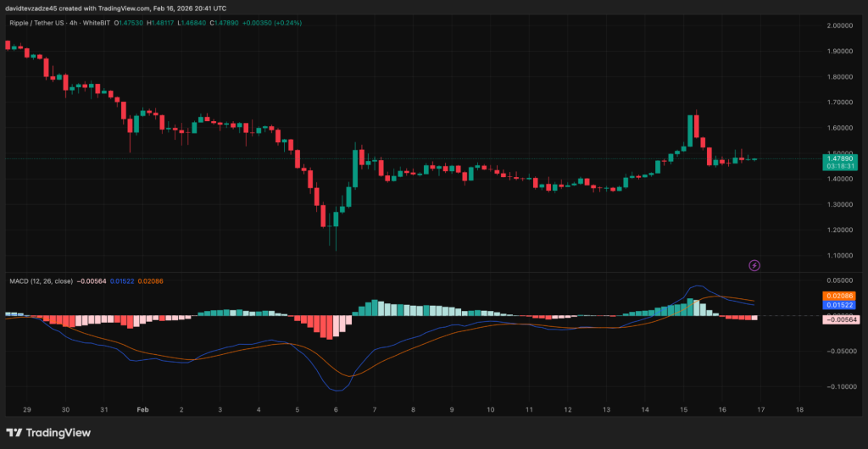Select the orange 0.02086 signal value tag
Image resolution: width=868 pixels, height=449 pixels.
[838, 296]
